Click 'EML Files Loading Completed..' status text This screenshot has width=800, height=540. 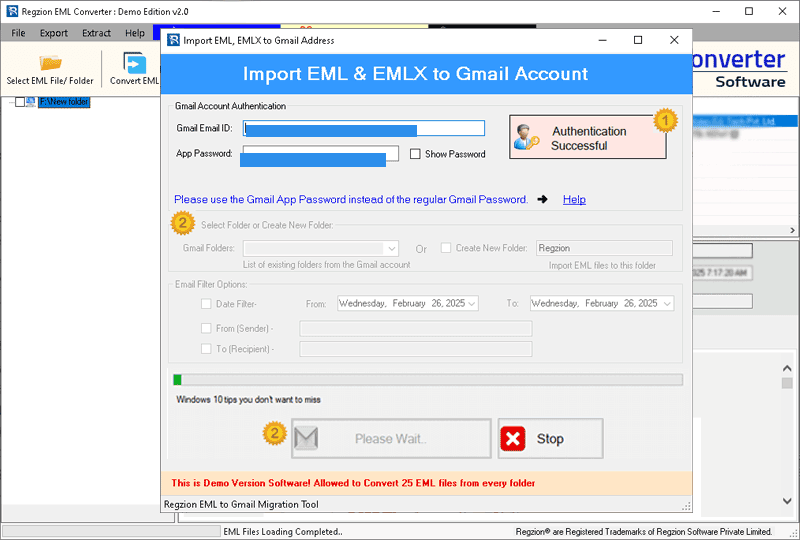(x=283, y=532)
